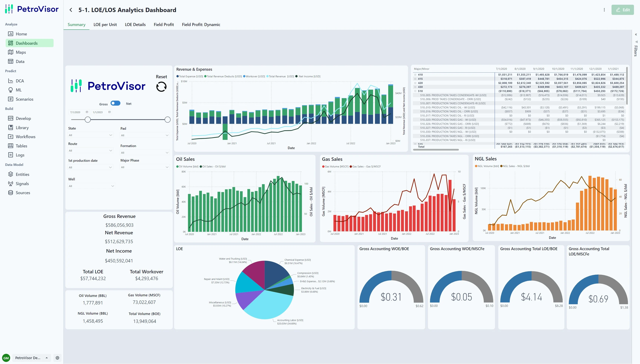
Task: Click the Edit button
Action: tap(622, 10)
